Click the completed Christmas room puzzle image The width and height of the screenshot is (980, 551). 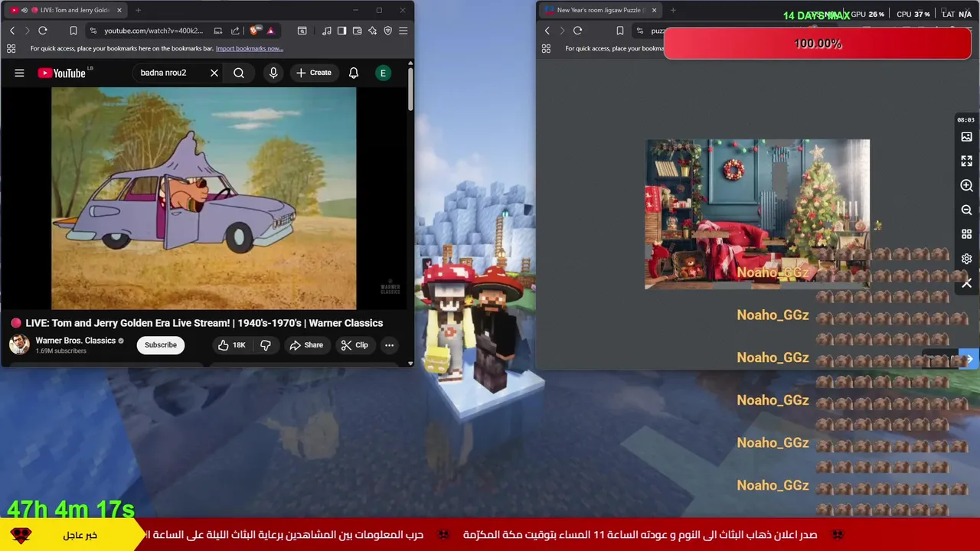pyautogui.click(x=757, y=214)
